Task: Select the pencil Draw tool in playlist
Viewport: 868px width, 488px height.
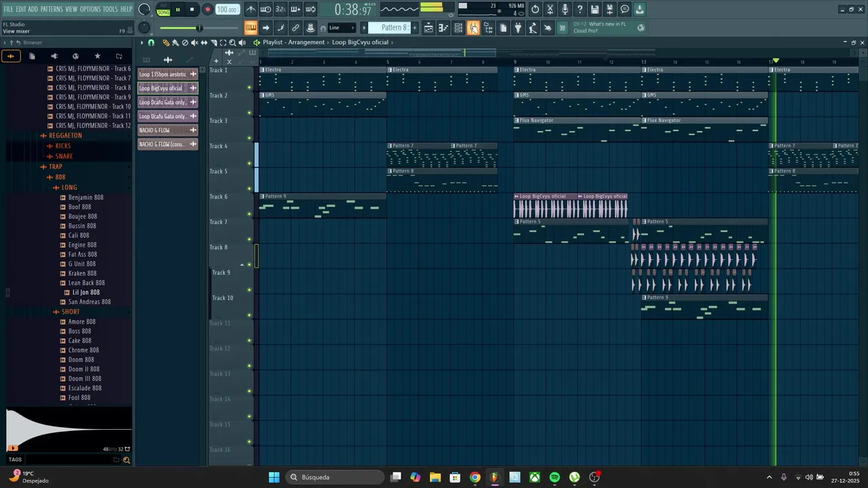Action: (166, 42)
